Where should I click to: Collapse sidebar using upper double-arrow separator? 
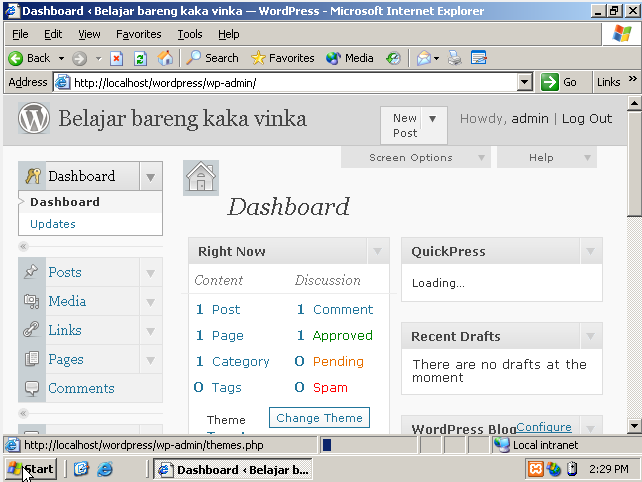pos(23,246)
